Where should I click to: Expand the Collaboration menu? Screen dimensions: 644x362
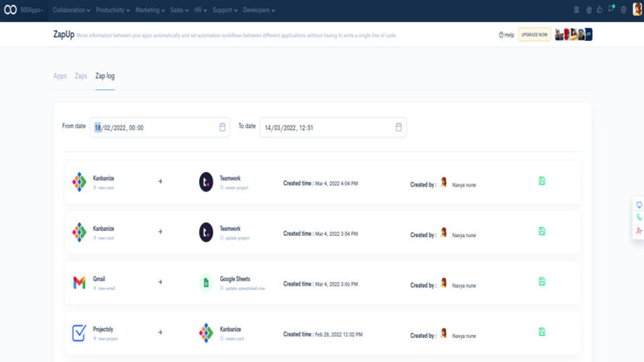pos(71,10)
